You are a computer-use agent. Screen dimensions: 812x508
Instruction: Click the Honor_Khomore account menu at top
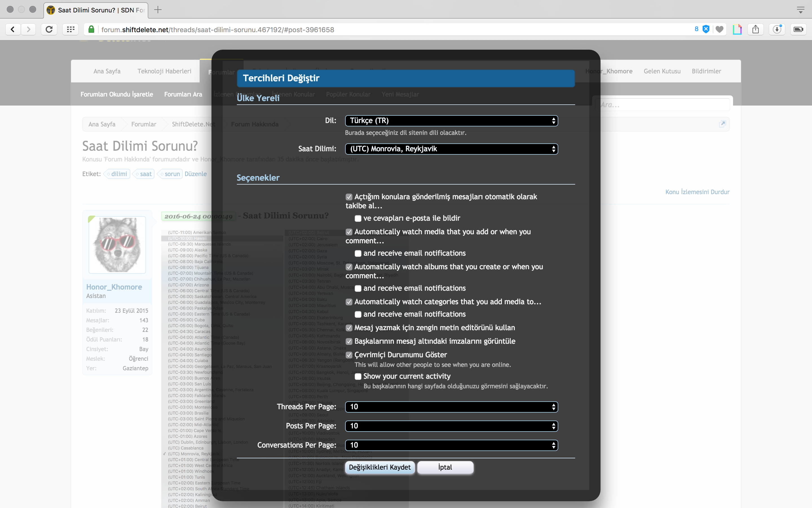tap(609, 71)
